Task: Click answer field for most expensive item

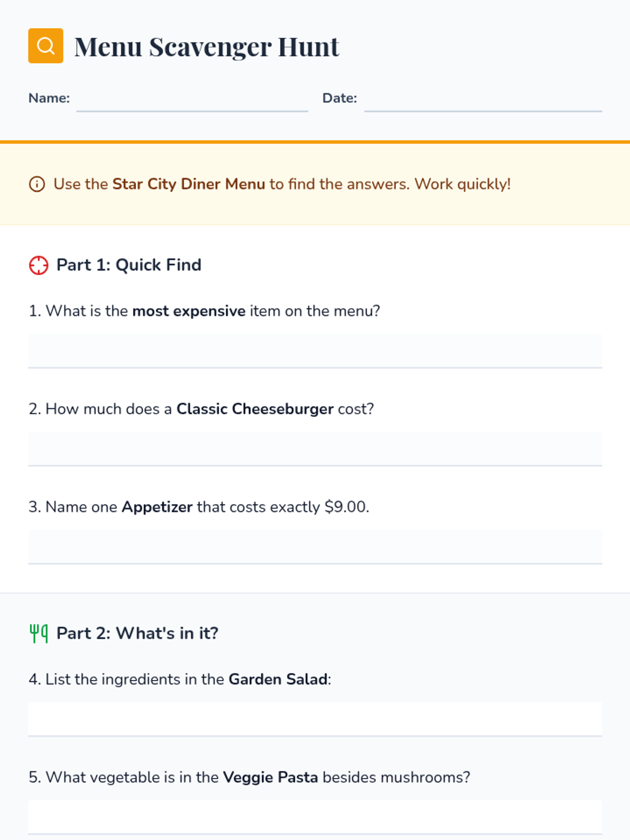Action: (x=315, y=350)
